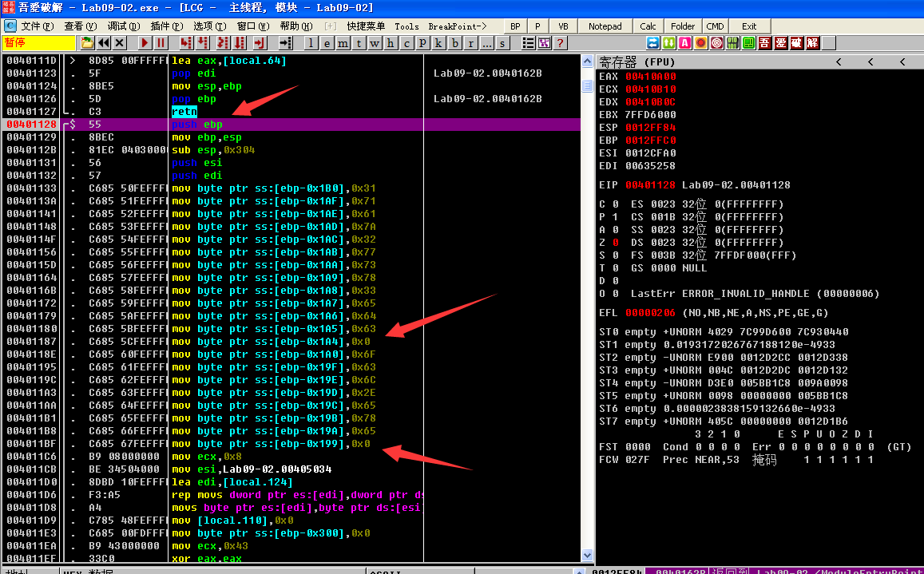Viewport: 924px width, 574px height.
Task: Click the blue swap arrows plugin icon
Action: click(653, 43)
